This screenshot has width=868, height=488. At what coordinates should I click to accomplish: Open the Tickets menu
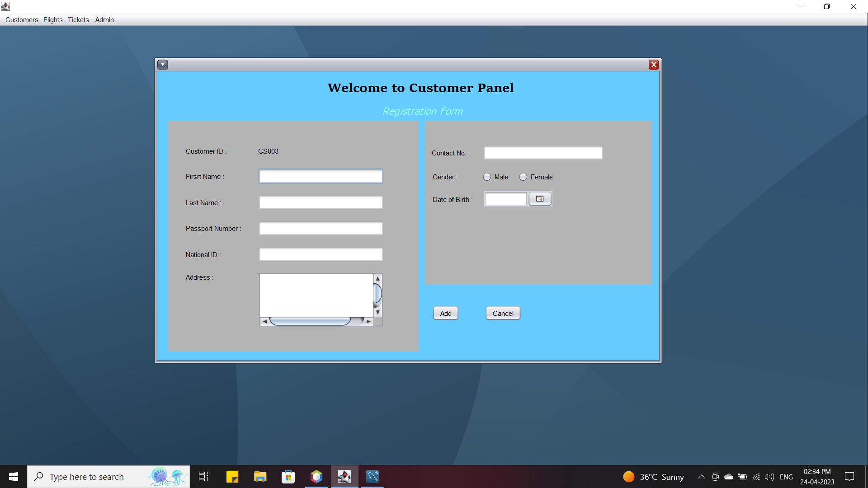click(x=78, y=20)
